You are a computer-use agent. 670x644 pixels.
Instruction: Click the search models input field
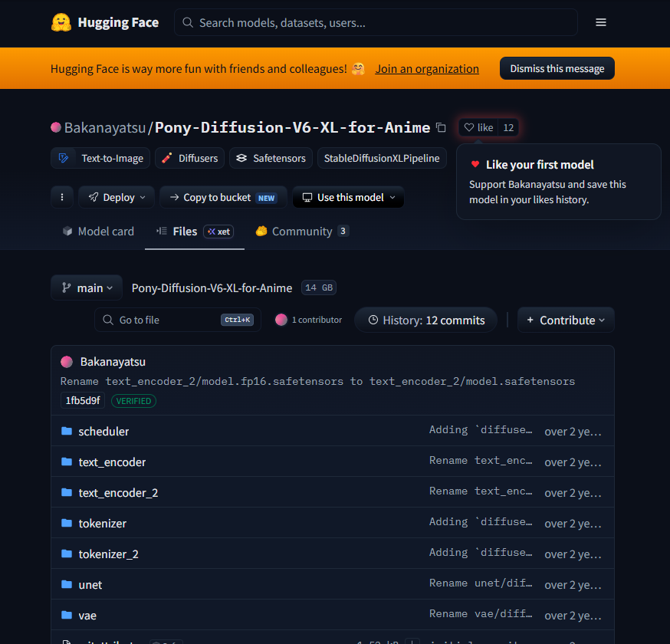(x=376, y=22)
